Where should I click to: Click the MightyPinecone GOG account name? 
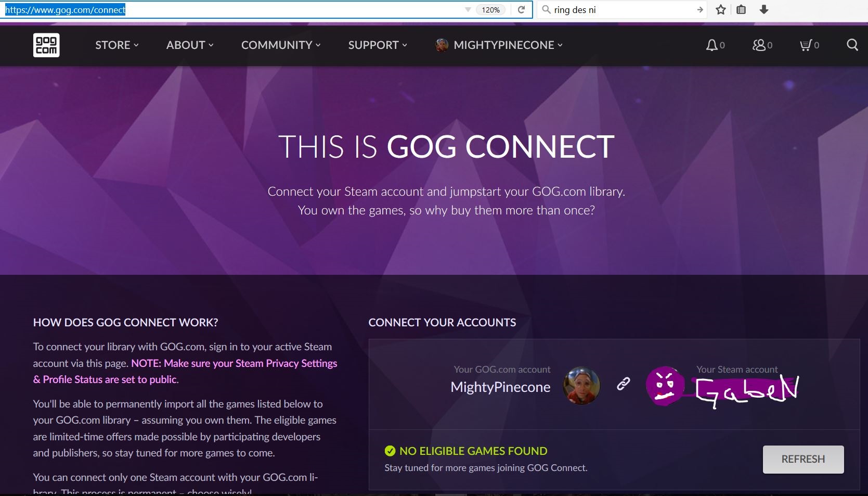pos(500,387)
